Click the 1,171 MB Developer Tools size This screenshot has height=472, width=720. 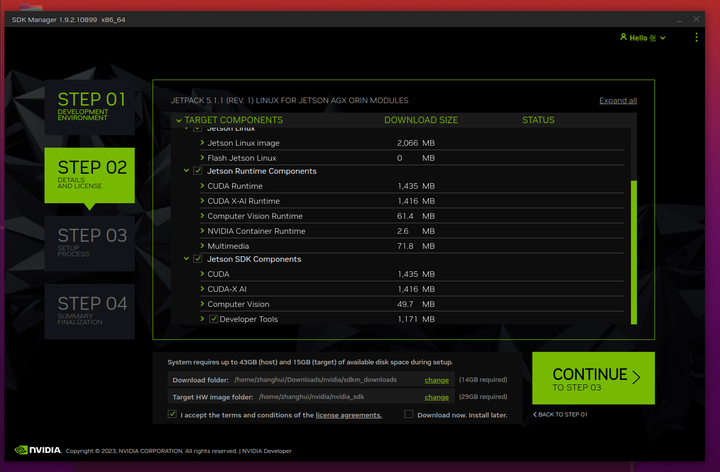(416, 319)
